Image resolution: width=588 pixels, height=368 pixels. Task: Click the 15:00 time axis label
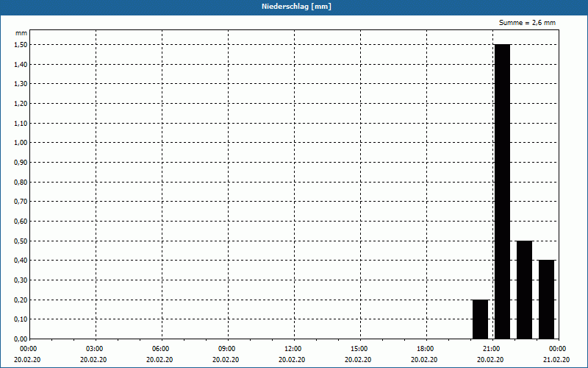pyautogui.click(x=360, y=349)
